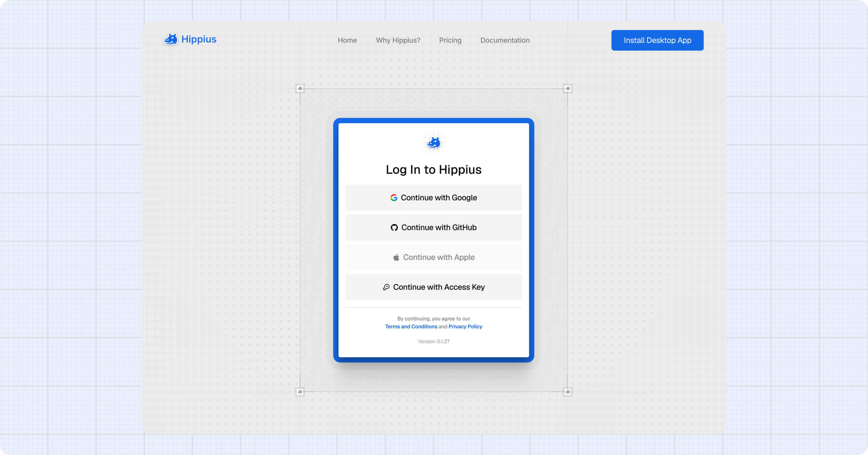The image size is (868, 455).
Task: Open the Why Hippius? nav item
Action: coord(398,40)
